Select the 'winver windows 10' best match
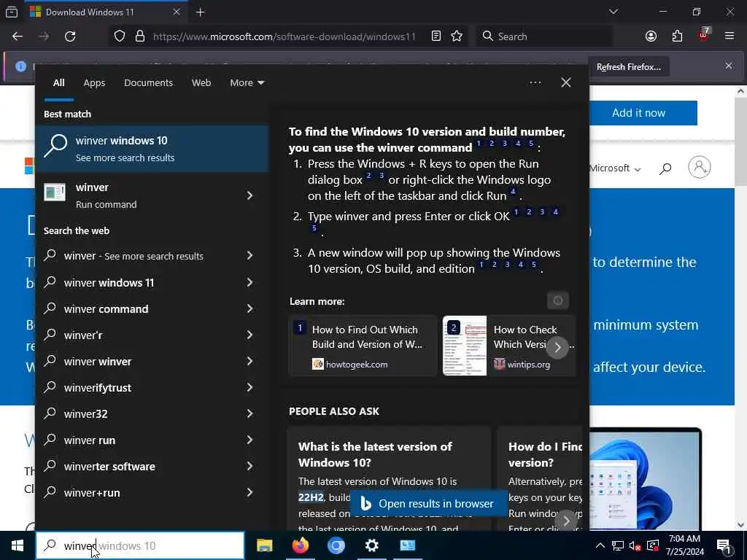747x560 pixels. 152,149
